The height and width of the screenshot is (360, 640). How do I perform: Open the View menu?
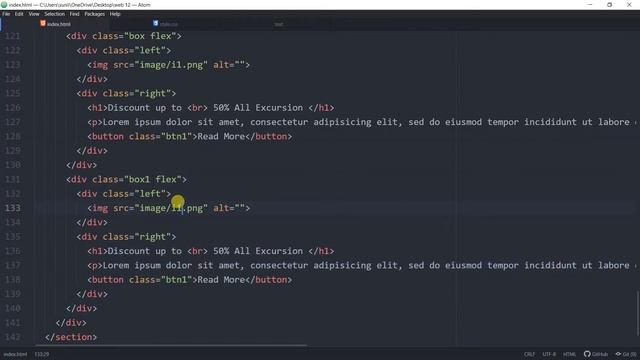pos(34,14)
